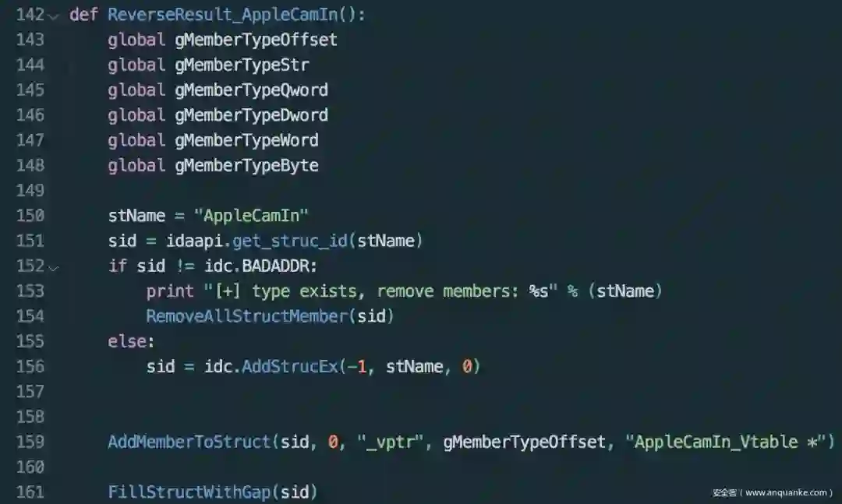Image resolution: width=842 pixels, height=504 pixels.
Task: Click the www.anquanke.com watermark link
Action: pos(786,492)
